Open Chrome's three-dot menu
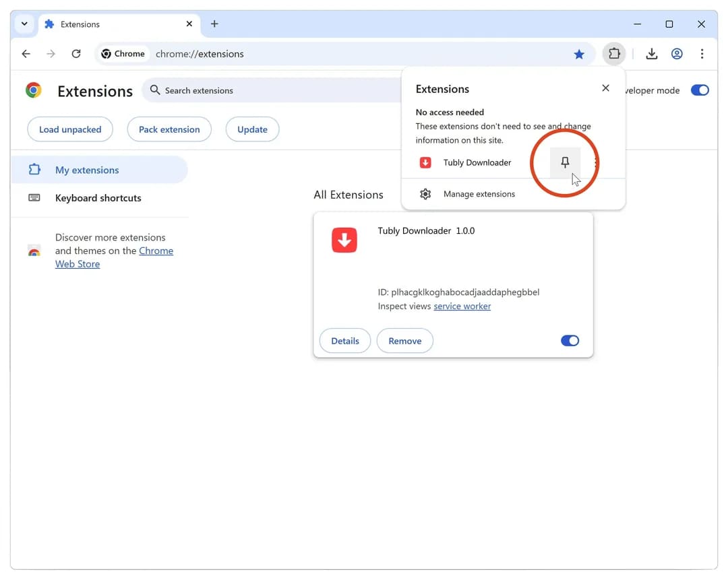Screen dimensions: 728x580 coord(702,54)
